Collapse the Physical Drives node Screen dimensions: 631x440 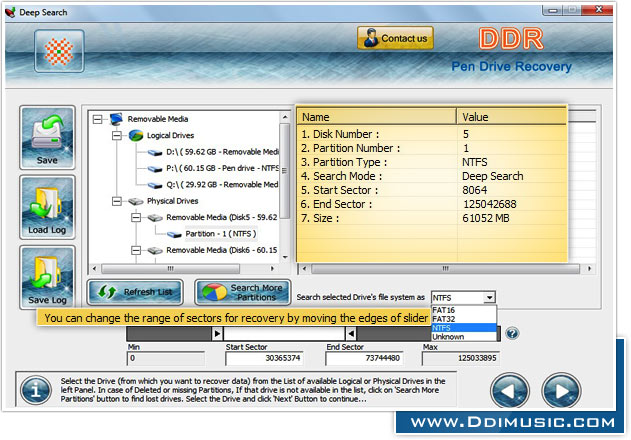pyautogui.click(x=117, y=201)
